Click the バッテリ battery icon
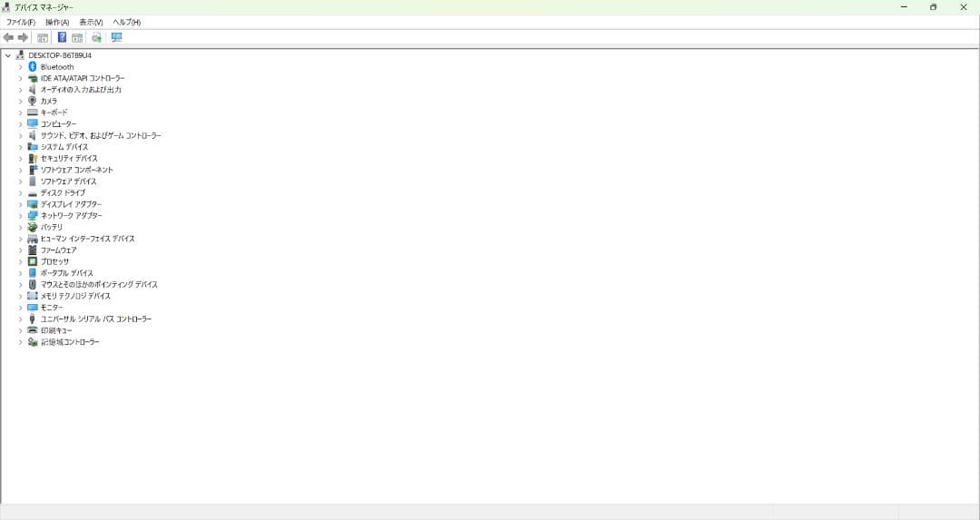The height and width of the screenshot is (520, 980). (x=33, y=227)
